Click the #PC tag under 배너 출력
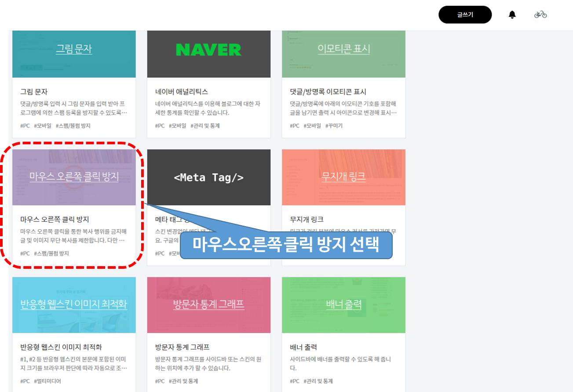 295,381
